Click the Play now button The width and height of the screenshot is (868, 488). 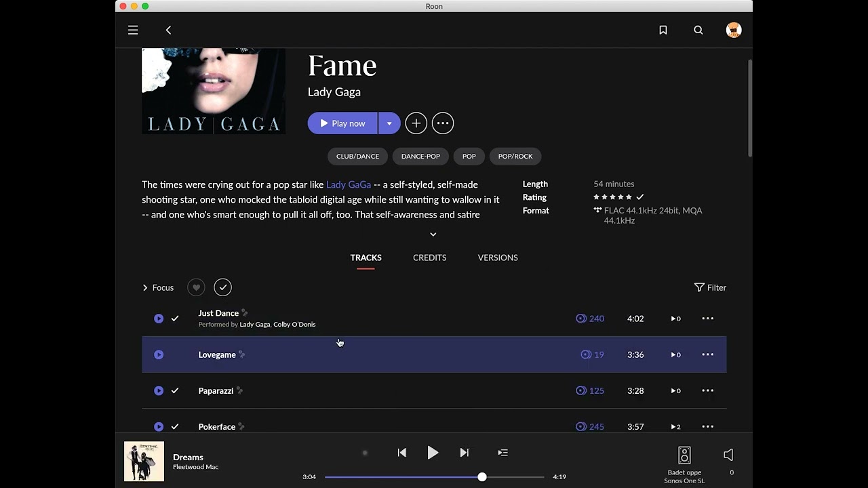pyautogui.click(x=342, y=123)
